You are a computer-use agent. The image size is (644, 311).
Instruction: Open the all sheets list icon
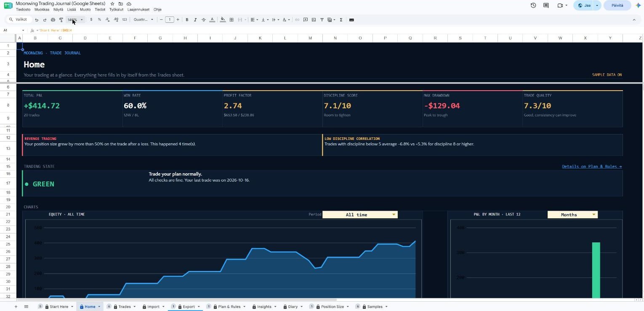tap(26, 307)
